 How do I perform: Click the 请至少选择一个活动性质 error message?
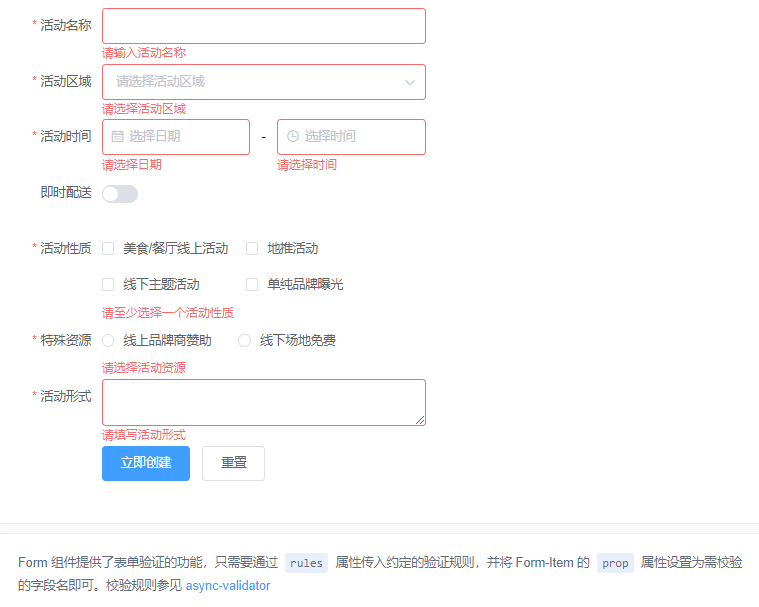167,313
